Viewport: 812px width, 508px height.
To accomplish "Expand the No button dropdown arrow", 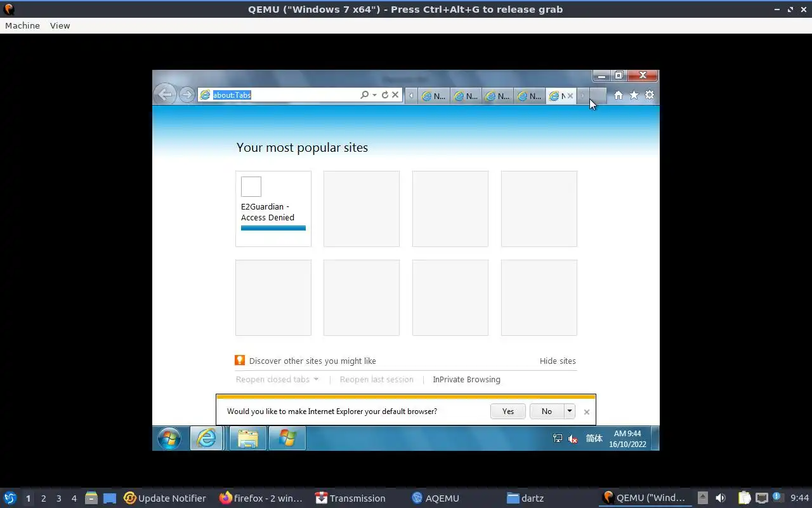I will tap(570, 411).
